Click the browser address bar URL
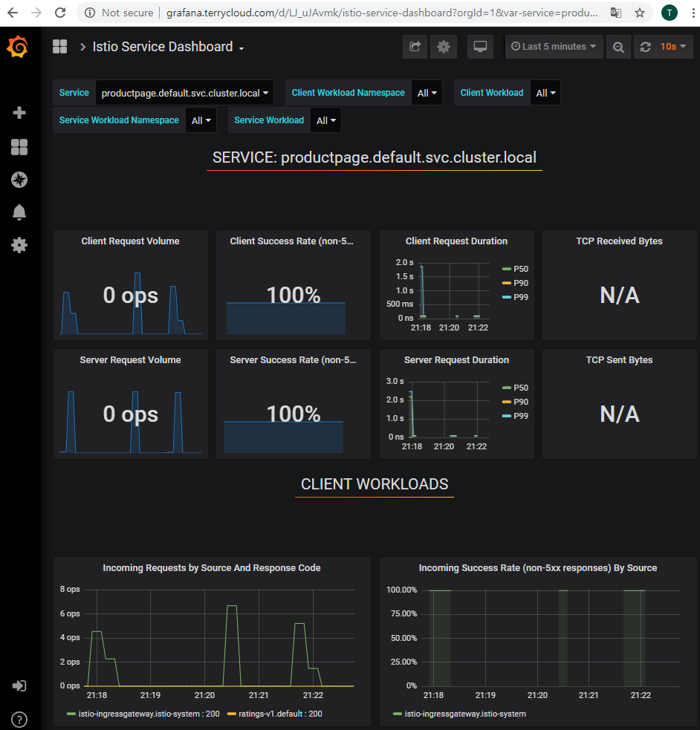Viewport: 700px width, 730px height. pos(382,13)
